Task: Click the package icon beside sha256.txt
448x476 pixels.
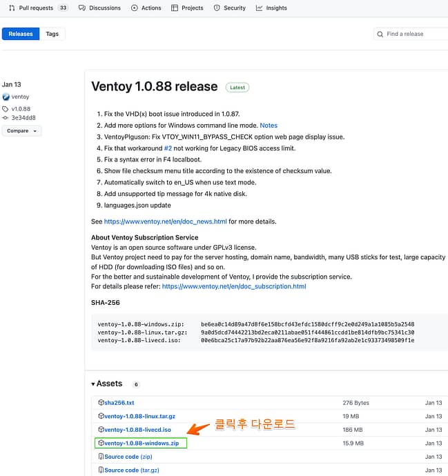Action: click(101, 403)
